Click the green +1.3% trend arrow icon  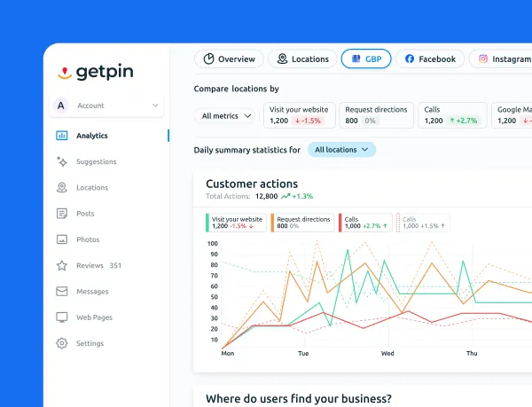click(x=286, y=196)
